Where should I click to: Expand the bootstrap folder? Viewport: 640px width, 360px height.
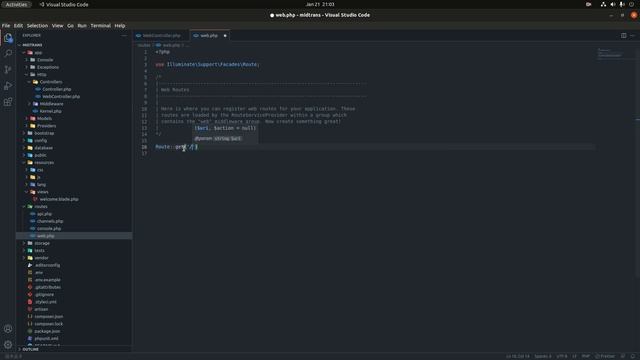coord(44,133)
